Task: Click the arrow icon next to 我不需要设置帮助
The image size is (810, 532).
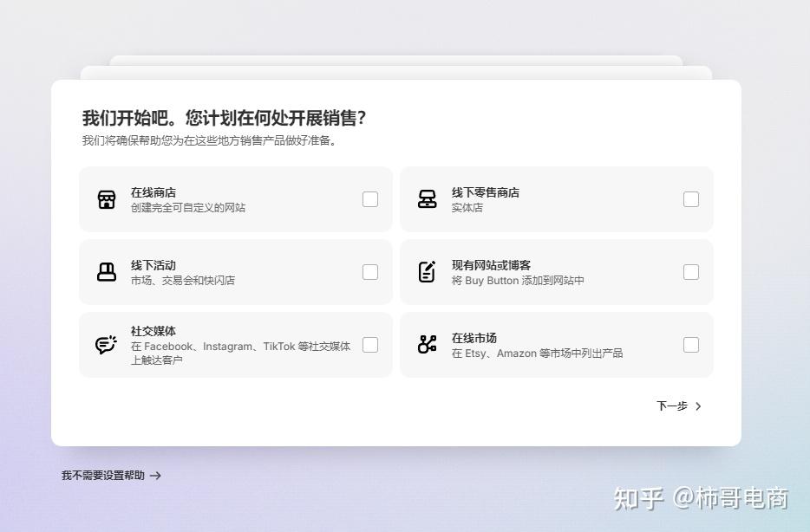Action: [155, 476]
